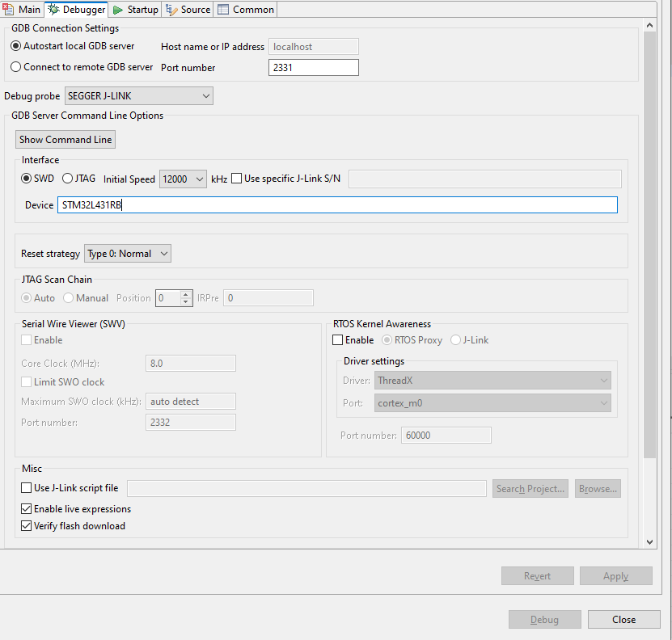
Task: Click the scrollbar up arrow
Action: (x=649, y=24)
